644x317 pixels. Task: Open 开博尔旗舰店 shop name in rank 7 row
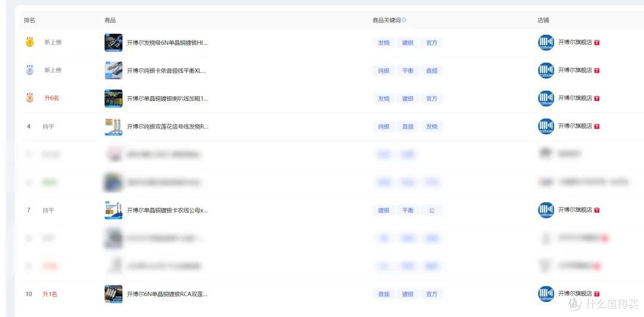point(575,210)
